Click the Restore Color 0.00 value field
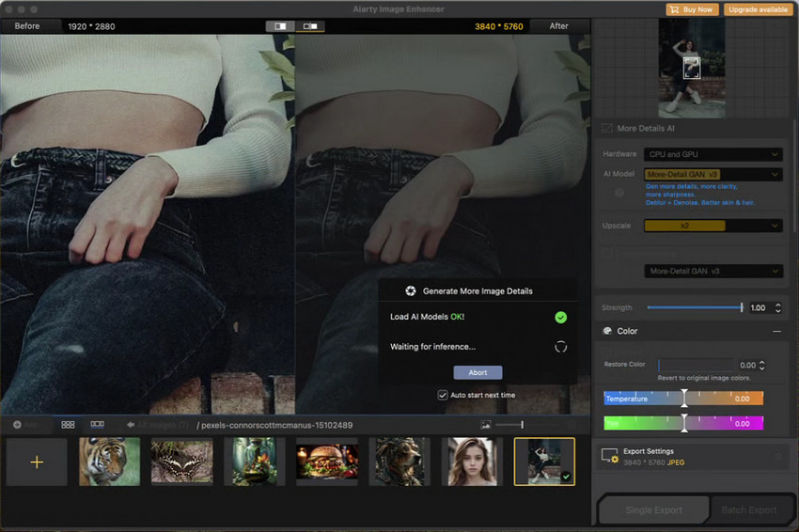Viewport: 799px width, 532px height. (x=747, y=366)
